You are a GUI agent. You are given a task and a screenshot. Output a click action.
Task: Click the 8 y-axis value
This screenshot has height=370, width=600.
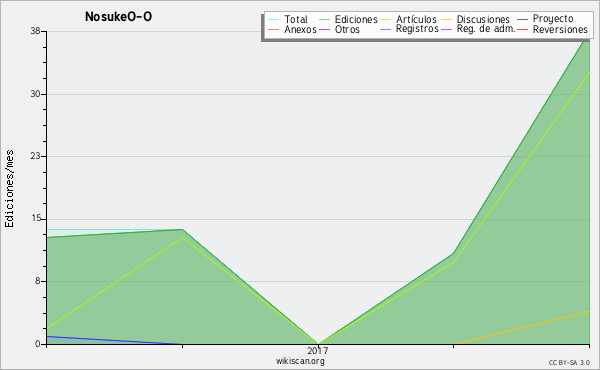coord(38,281)
